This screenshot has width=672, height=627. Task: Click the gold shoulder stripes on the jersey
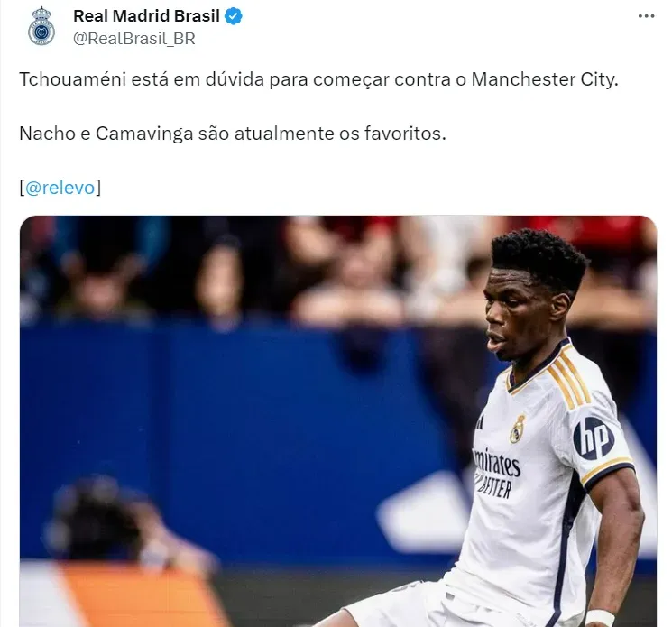click(569, 379)
